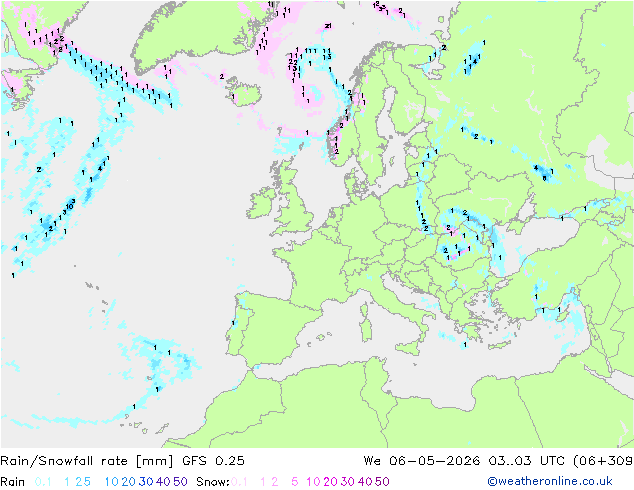Select the Rain legend 40 value
The width and height of the screenshot is (634, 490).
coord(163,482)
